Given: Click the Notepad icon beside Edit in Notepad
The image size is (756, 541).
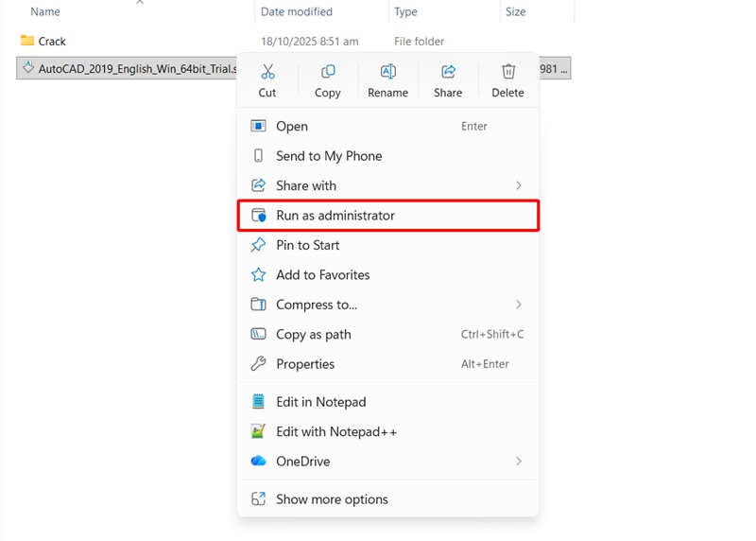Looking at the screenshot, I should coord(258,402).
